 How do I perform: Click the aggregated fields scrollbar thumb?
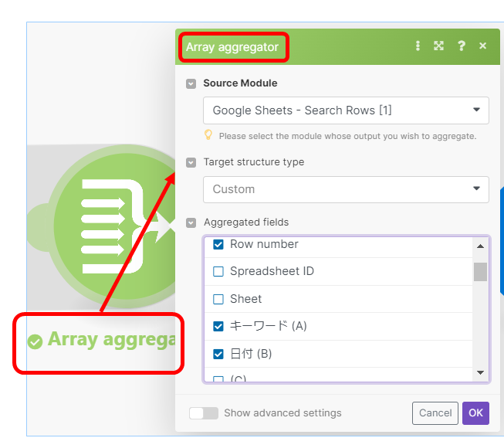[480, 272]
